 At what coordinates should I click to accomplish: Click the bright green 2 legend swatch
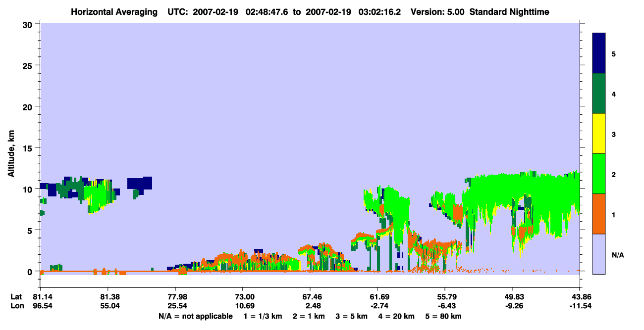click(599, 174)
